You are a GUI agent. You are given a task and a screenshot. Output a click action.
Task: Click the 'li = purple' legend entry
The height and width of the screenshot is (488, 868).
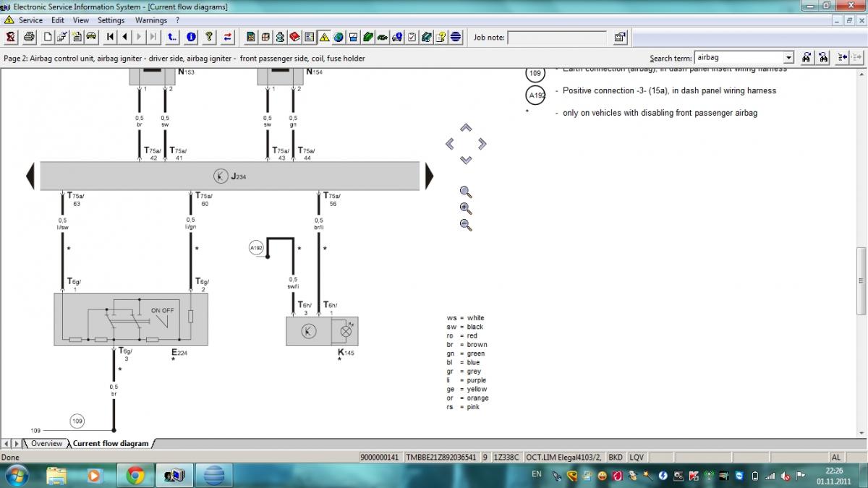coord(467,380)
